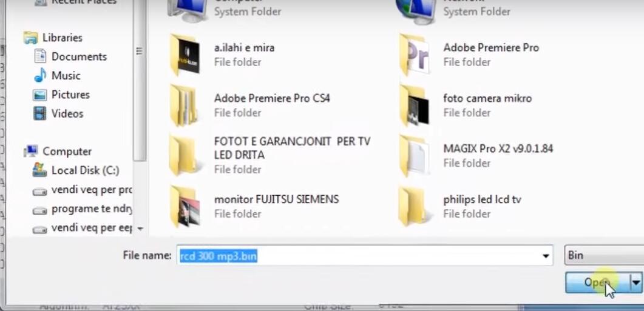The height and width of the screenshot is (311, 644).
Task: Open the a.ilahi e mira folder icon
Action: [x=185, y=55]
